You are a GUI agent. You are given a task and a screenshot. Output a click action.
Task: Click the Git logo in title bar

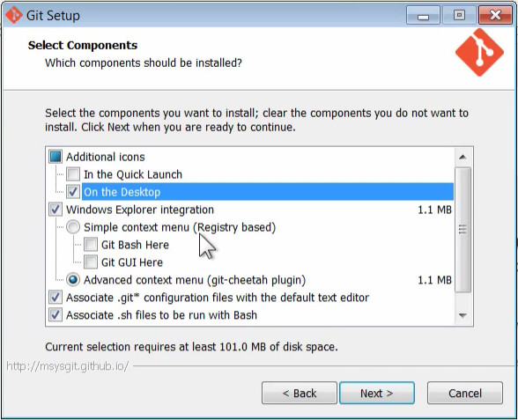coord(14,15)
